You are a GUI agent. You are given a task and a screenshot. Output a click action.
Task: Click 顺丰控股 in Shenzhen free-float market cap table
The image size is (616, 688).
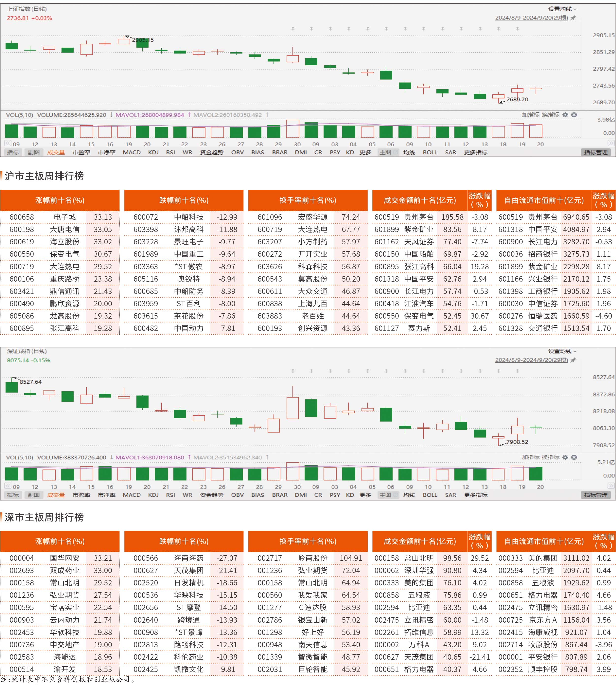[x=543, y=669]
